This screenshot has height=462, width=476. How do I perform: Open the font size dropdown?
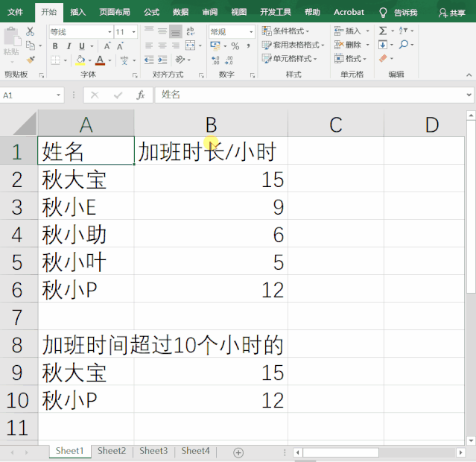133,32
